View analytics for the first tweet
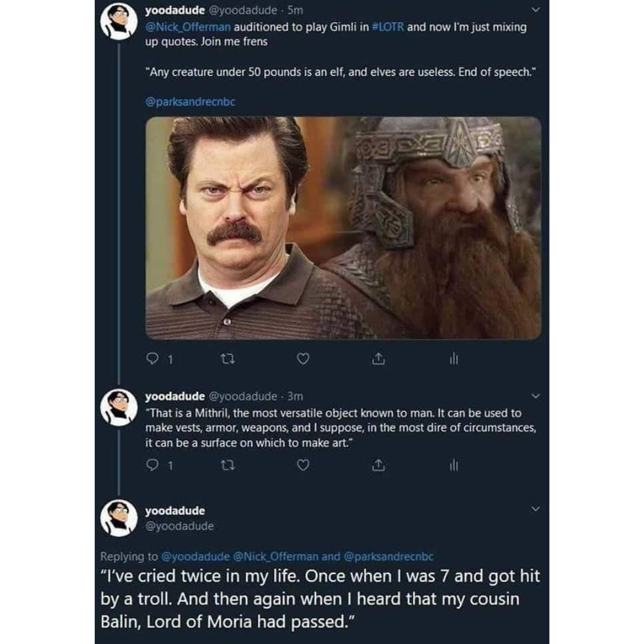This screenshot has height=644, width=644. pos(453,358)
